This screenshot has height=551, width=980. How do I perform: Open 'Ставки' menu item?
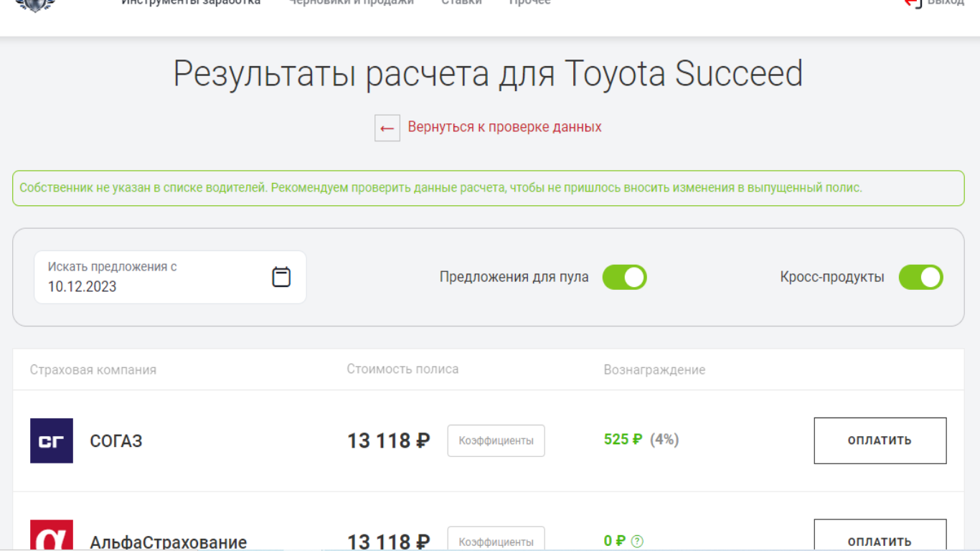(461, 2)
